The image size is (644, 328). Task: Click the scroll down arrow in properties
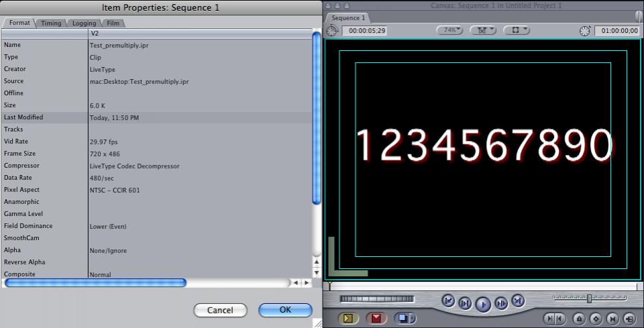[x=316, y=272]
